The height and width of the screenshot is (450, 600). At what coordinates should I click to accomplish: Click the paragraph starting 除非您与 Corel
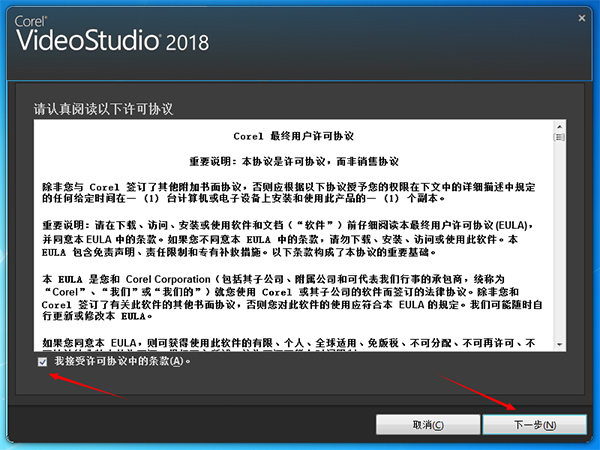click(289, 192)
